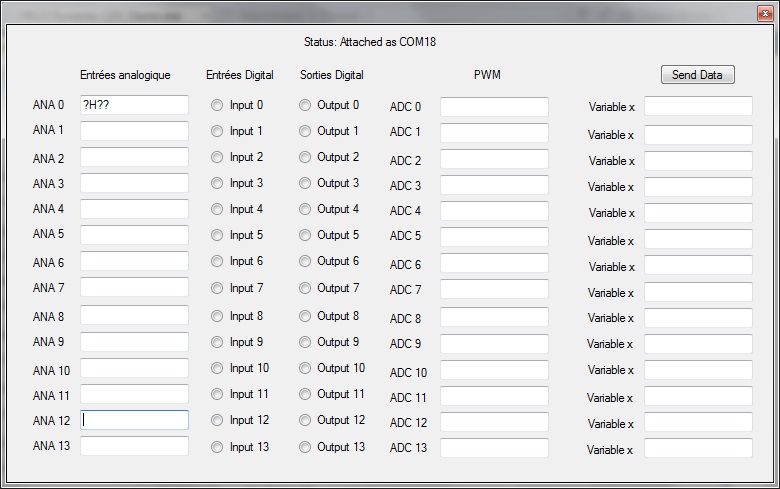Turn on the Output 7 radio button

pos(305,289)
